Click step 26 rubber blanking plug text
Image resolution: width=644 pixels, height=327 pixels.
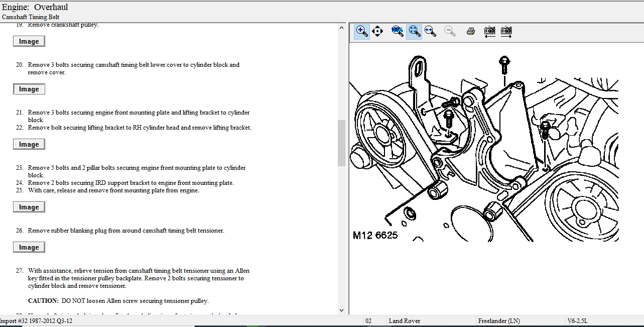(x=126, y=231)
